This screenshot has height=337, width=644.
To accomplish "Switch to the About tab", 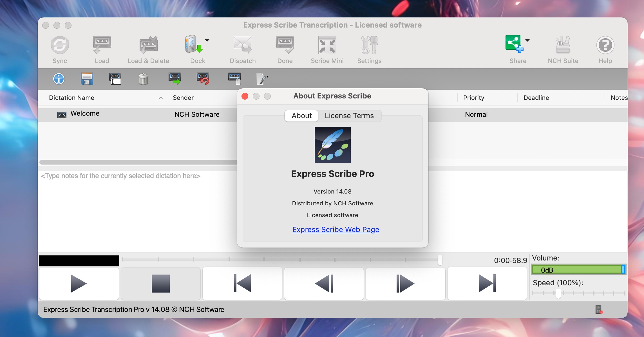I will point(301,116).
